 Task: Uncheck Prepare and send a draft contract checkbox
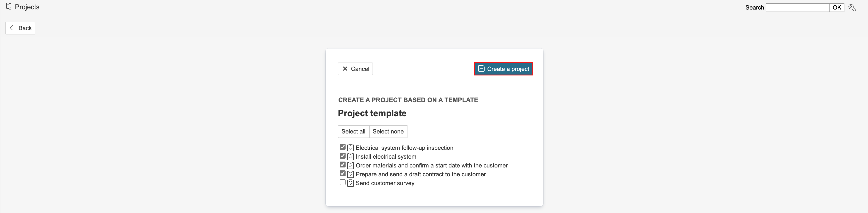[342, 174]
